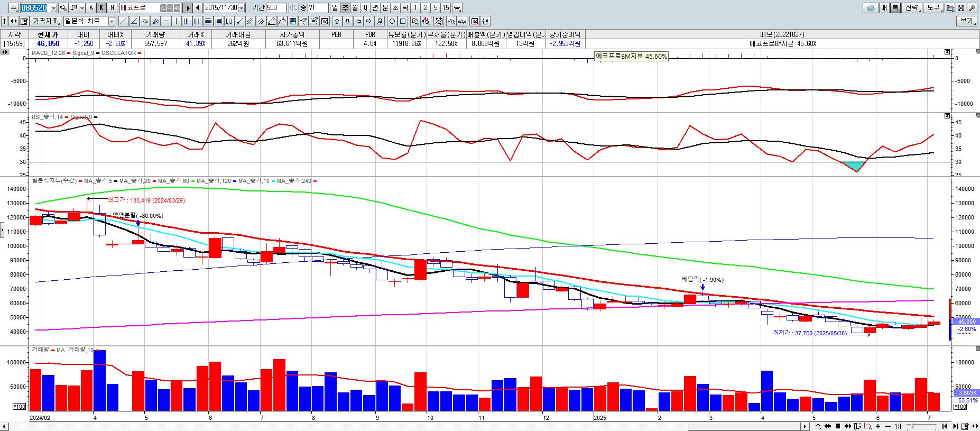Image resolution: width=980 pixels, height=431 pixels.
Task: Toggle the 매 trading button
Action: (884, 8)
